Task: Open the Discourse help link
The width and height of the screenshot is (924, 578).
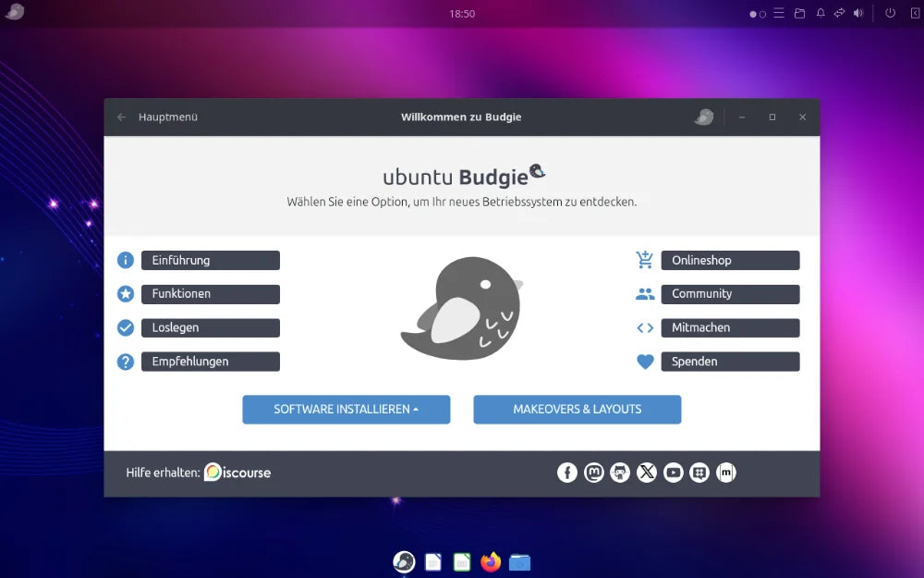Action: [237, 473]
